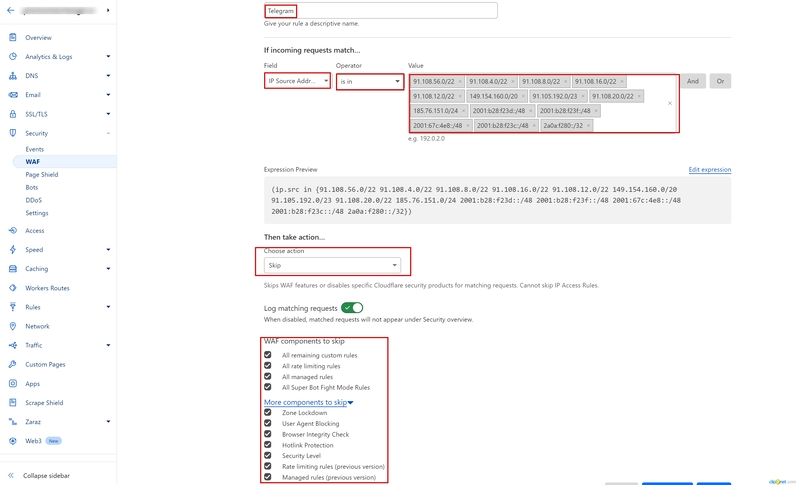Remove the 91.108.56.0/22 IP tag
Viewport: 800px width, 485px height.
[460, 82]
